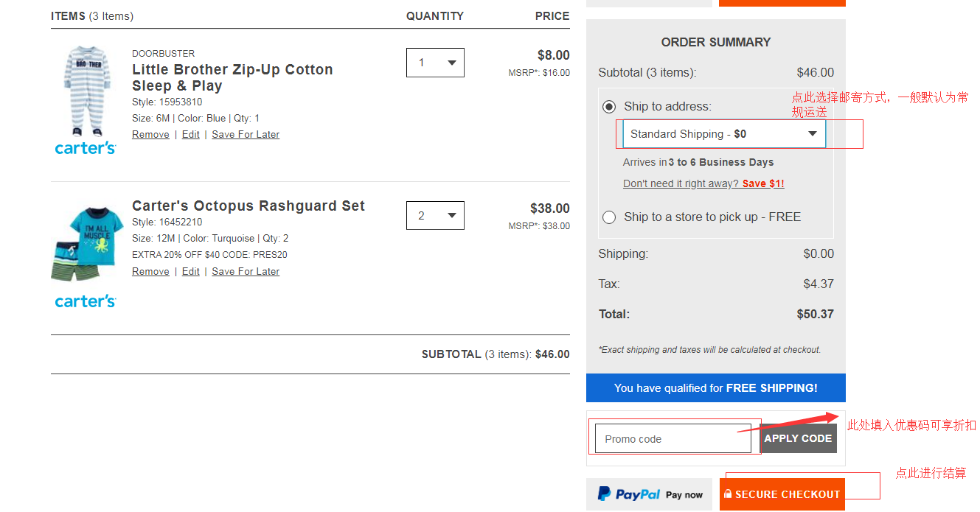Click into the Promo code field
Viewport: 980px width, 512px height.
[x=673, y=439]
